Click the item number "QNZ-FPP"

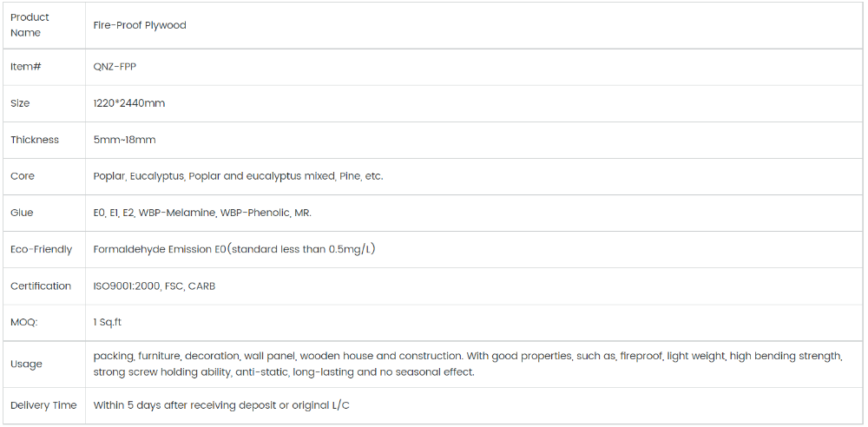click(115, 67)
